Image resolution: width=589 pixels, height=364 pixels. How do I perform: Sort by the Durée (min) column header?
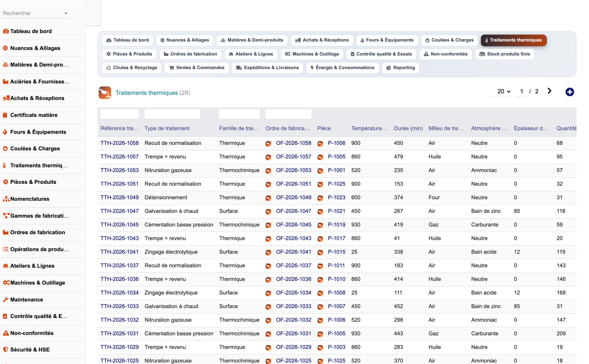point(408,128)
